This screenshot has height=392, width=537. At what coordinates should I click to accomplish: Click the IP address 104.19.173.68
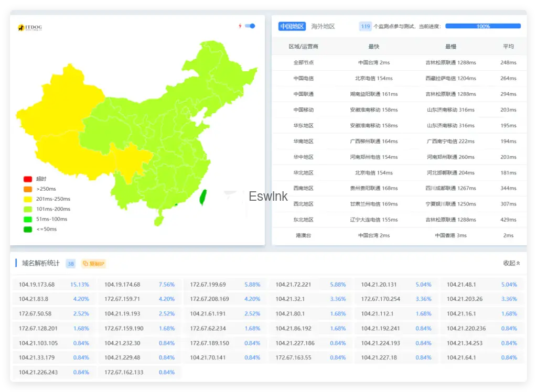pyautogui.click(x=37, y=285)
